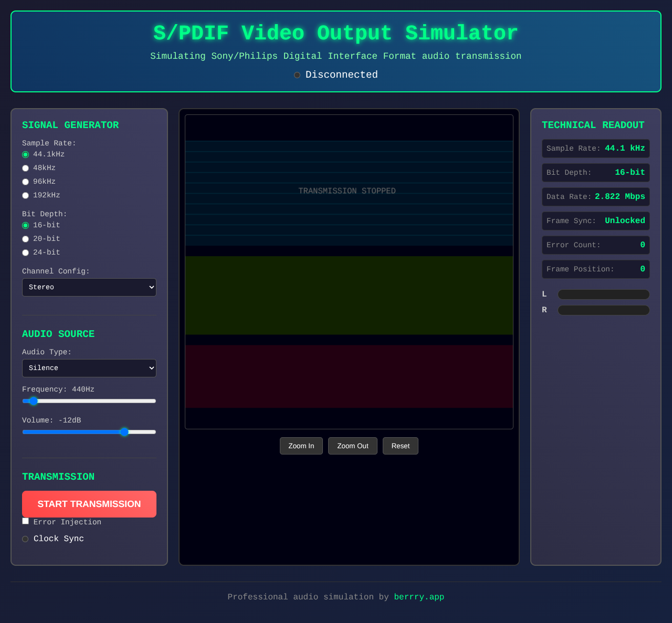Visit the berrry.app link
The image size is (672, 623).
(x=419, y=597)
